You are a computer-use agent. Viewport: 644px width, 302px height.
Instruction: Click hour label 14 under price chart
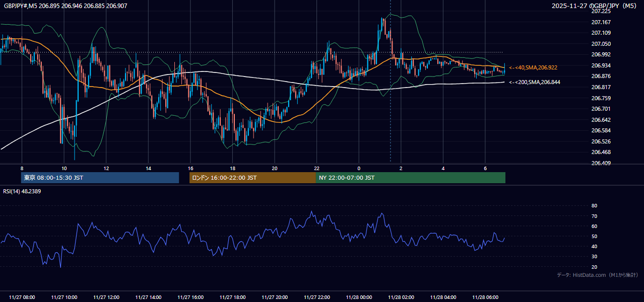[148, 168]
